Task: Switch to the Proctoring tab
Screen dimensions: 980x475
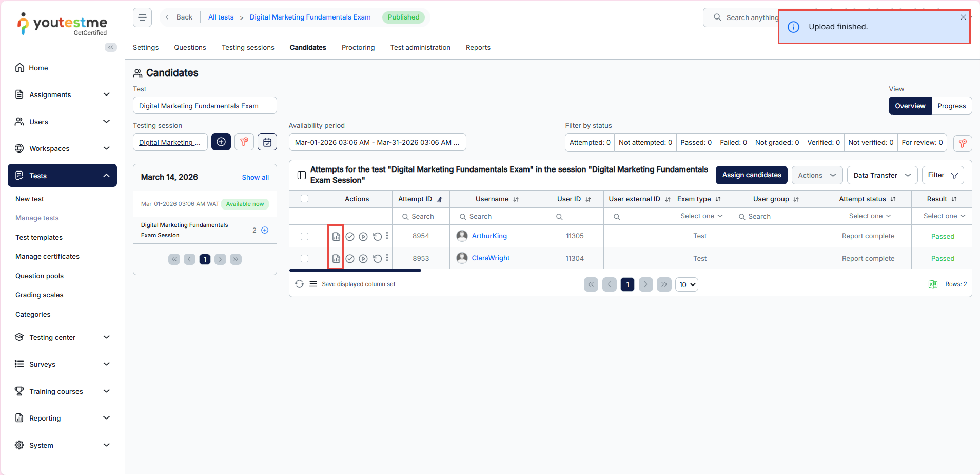Action: (358, 47)
